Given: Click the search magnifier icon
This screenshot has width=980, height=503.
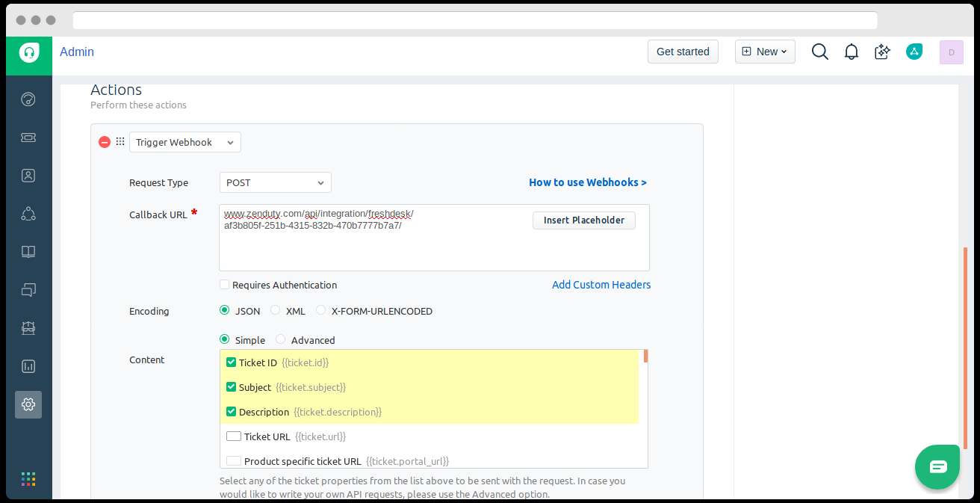Looking at the screenshot, I should click(x=820, y=52).
